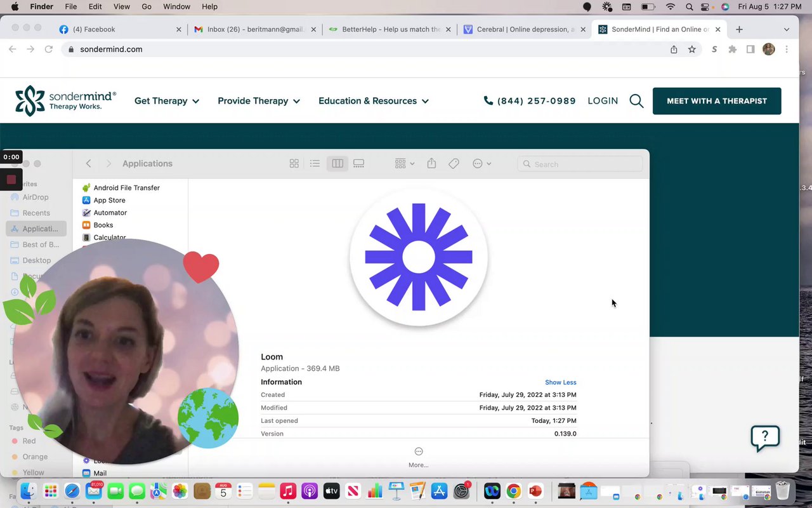Select App Store in Applications list
Image resolution: width=812 pixels, height=508 pixels.
(x=109, y=201)
